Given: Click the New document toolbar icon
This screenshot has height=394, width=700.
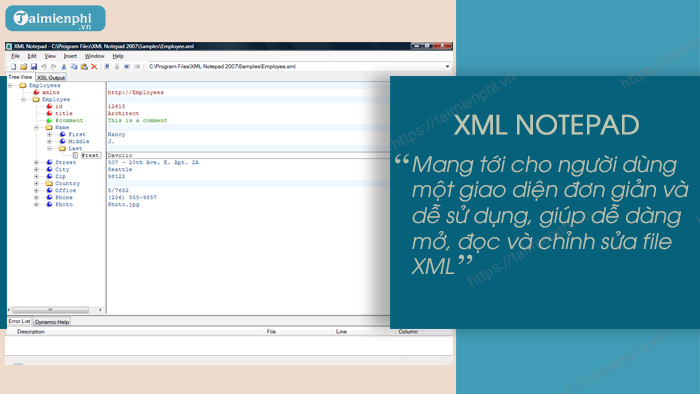Looking at the screenshot, I should tap(13, 66).
